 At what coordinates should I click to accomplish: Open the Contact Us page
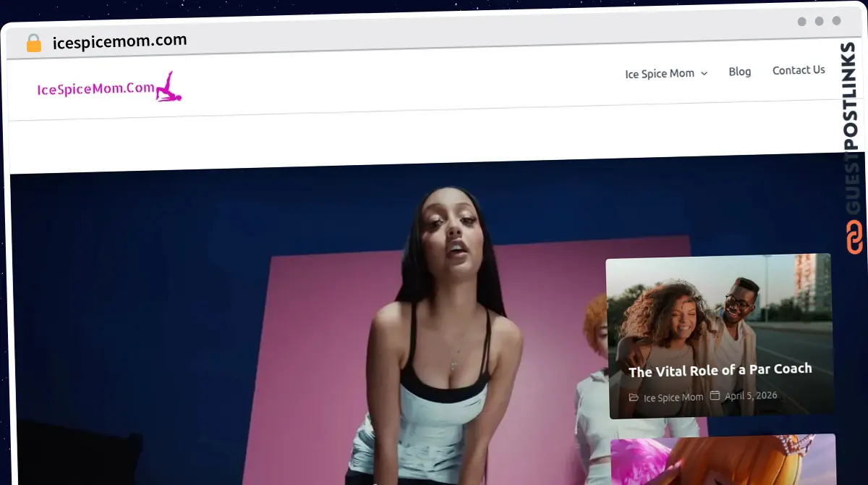(799, 70)
